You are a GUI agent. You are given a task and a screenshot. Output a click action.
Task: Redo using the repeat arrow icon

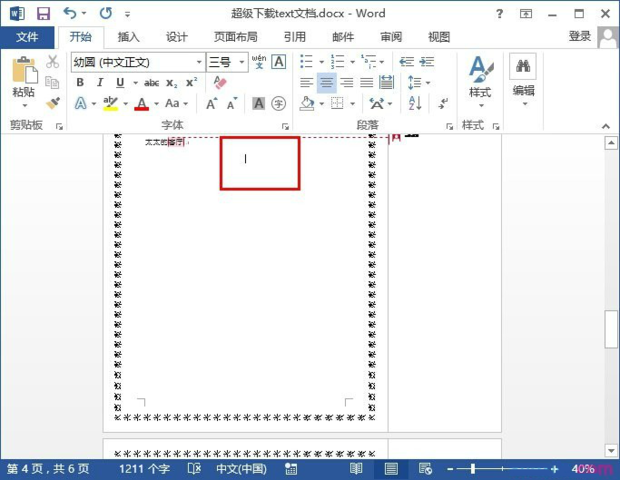106,14
